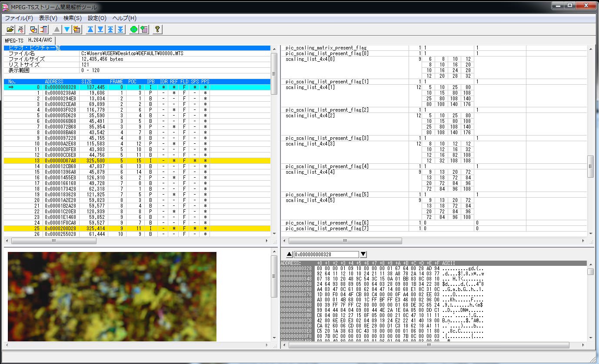Click the gray up triangle toolbar icon
599x364 pixels.
click(57, 29)
